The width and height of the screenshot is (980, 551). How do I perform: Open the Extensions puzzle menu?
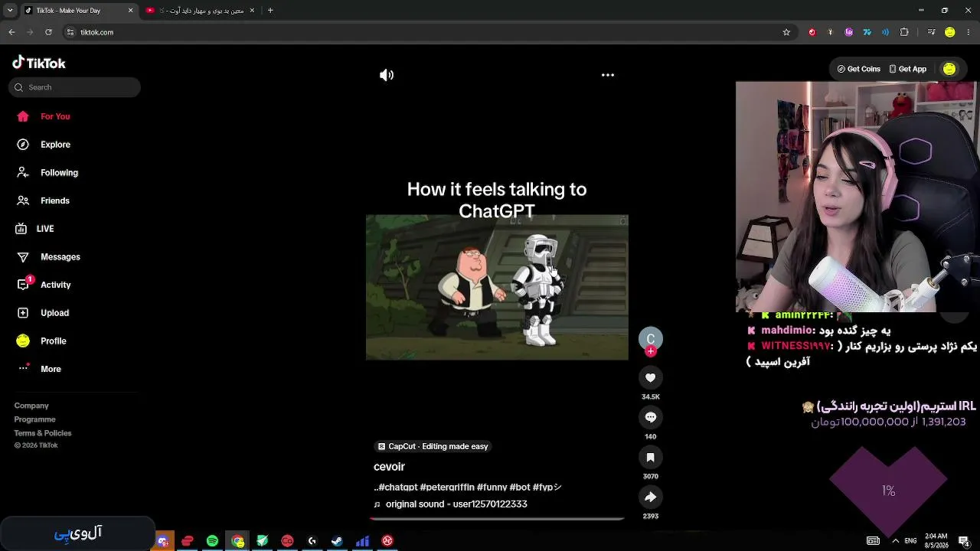pos(904,32)
